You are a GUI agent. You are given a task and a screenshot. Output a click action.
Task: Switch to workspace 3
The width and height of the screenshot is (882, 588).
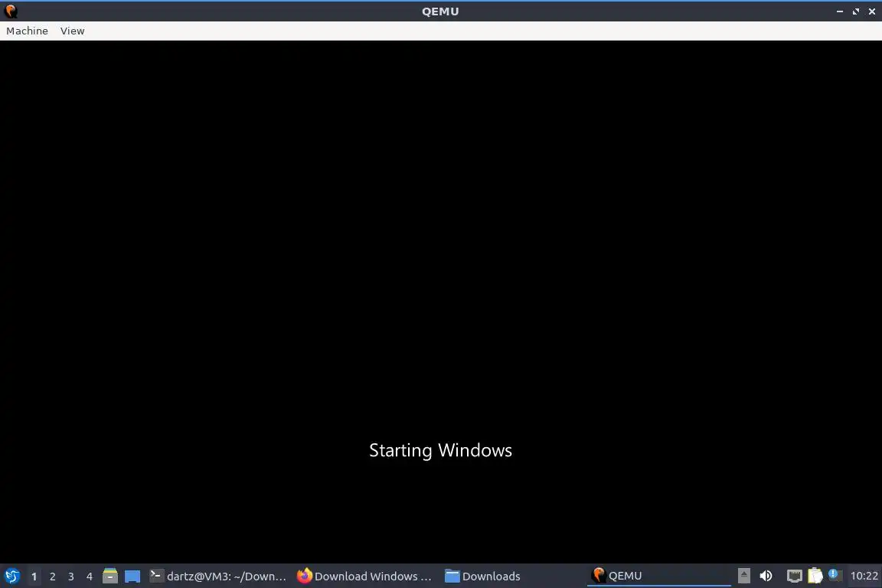71,577
